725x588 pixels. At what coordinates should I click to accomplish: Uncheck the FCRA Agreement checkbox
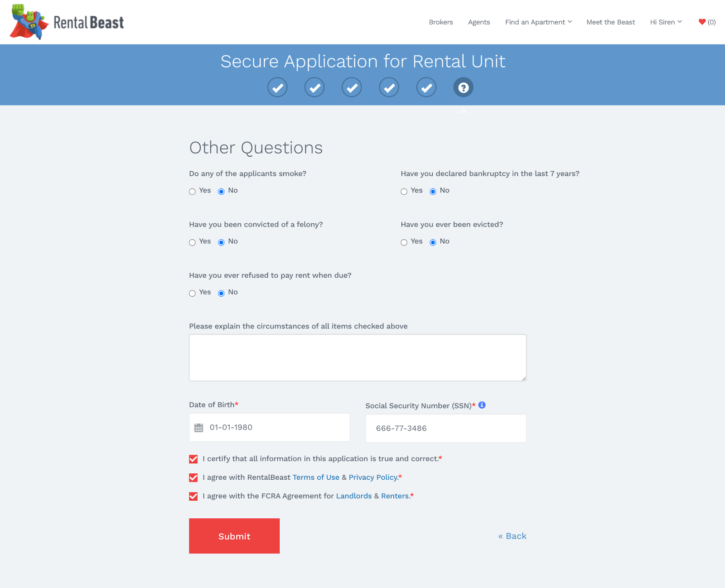coord(193,496)
